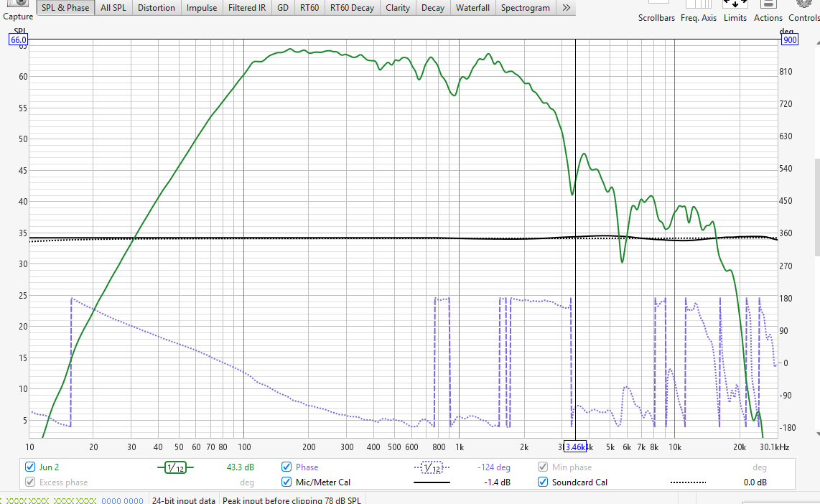Open the Distortion tab
This screenshot has height=504, width=820.
(157, 8)
